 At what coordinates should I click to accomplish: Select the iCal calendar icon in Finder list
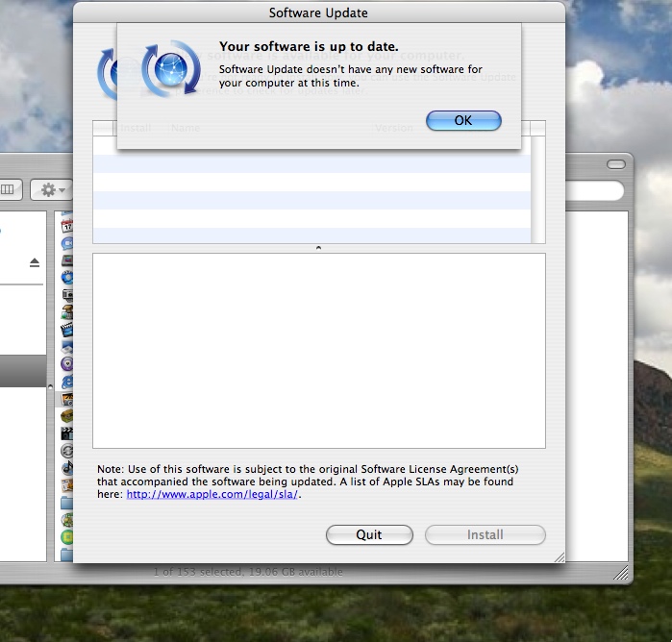(67, 225)
